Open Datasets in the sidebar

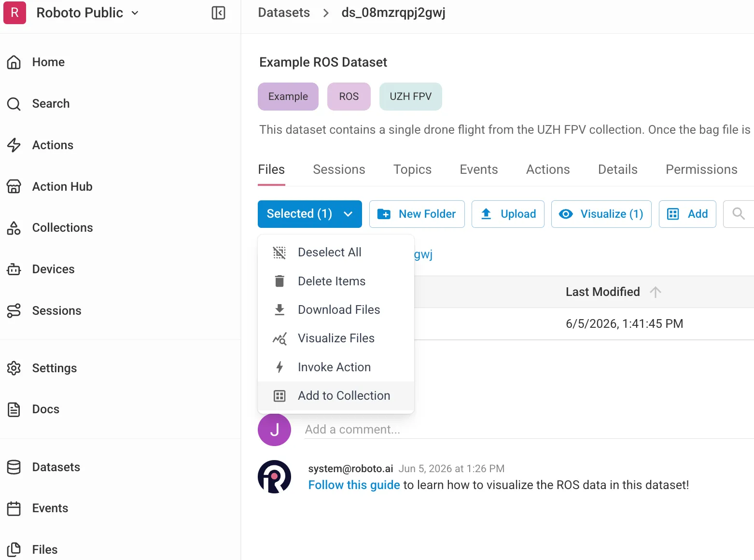56,467
